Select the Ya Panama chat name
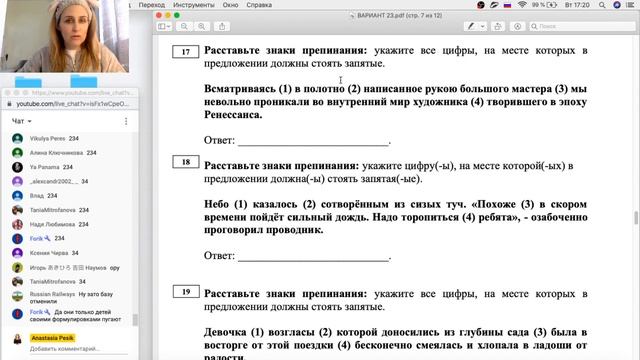Screen dimensions: 640x360 [x=44, y=167]
